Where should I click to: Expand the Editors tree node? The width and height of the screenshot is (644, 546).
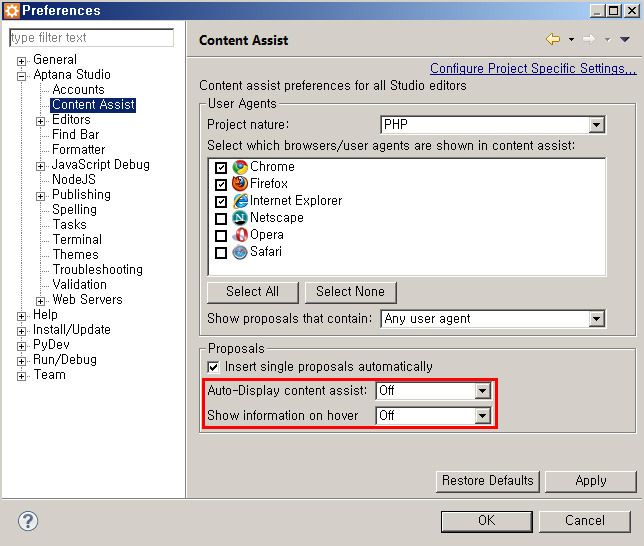tap(40, 121)
